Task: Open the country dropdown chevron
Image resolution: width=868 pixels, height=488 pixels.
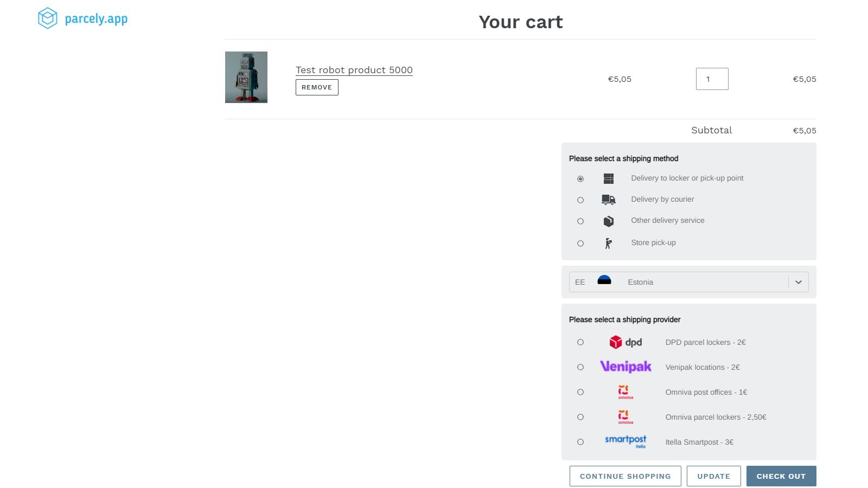Action: tap(798, 282)
